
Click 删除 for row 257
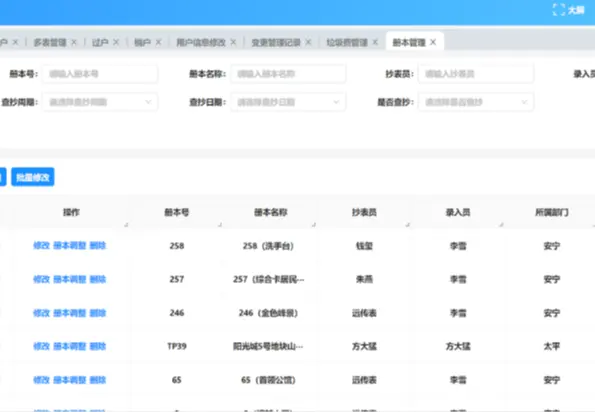pyautogui.click(x=98, y=279)
